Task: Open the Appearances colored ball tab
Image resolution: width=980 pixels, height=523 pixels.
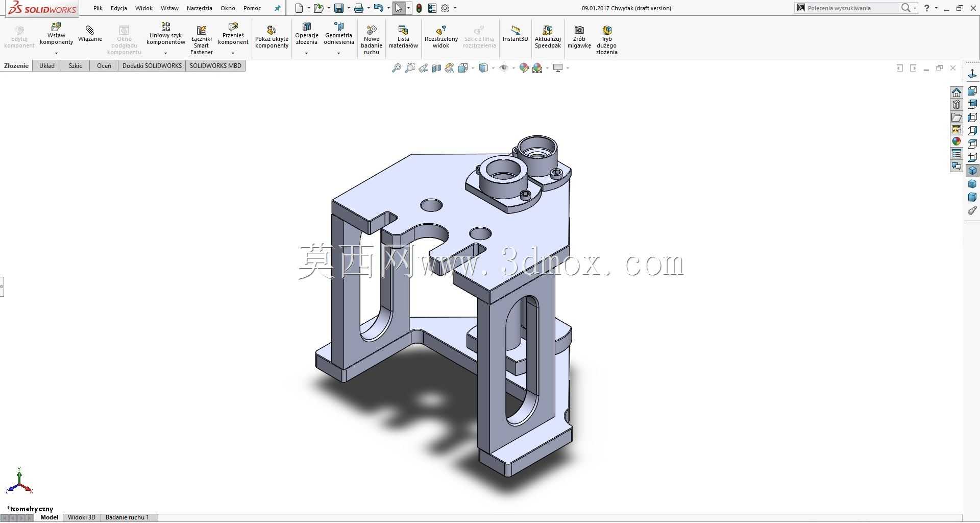Action: coord(957,142)
